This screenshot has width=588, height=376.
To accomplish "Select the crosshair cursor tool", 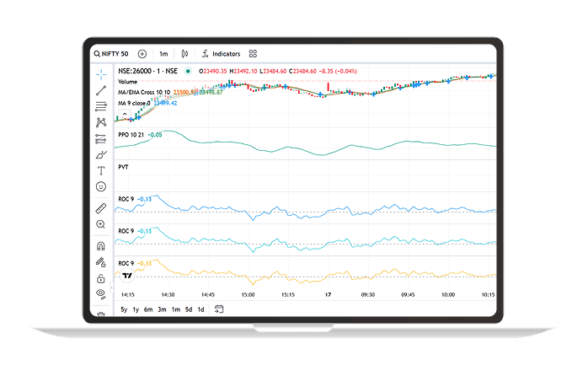I will point(101,75).
